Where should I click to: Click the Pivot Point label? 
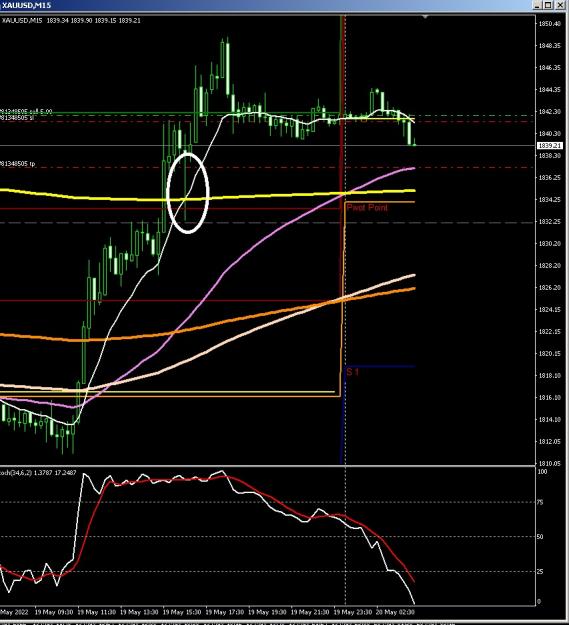point(367,207)
